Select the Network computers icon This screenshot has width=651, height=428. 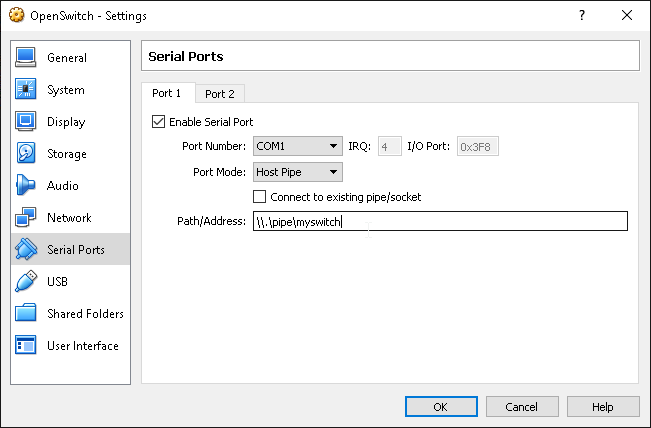click(x=26, y=217)
